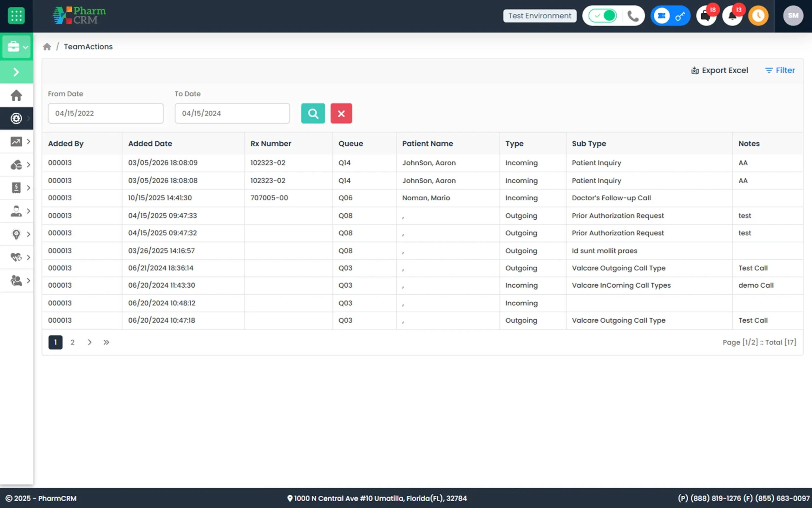
Task: Click the next page arrow
Action: point(89,342)
